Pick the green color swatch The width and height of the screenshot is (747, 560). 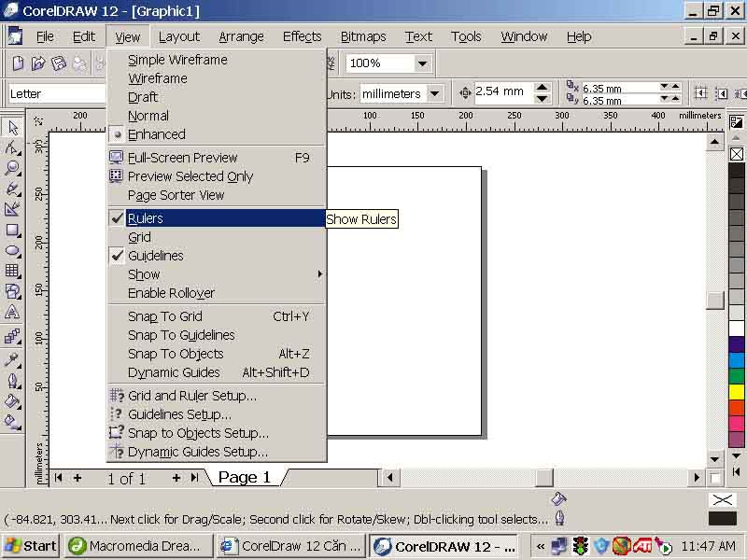click(737, 376)
